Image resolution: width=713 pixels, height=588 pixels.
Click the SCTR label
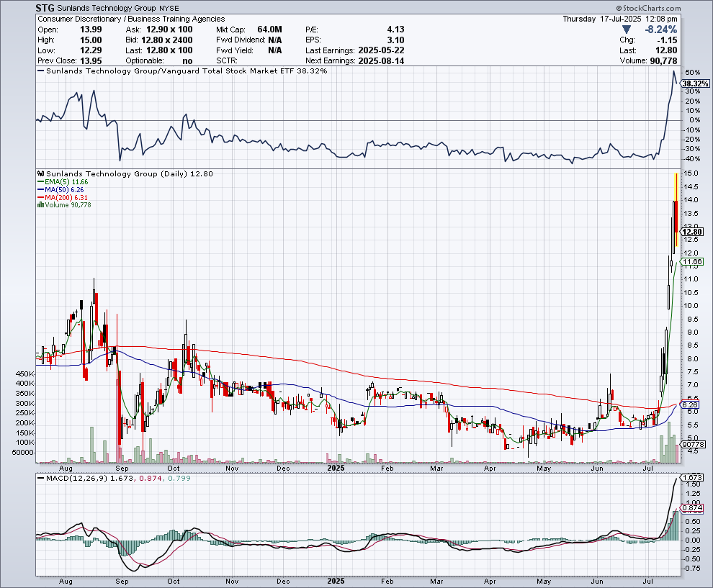(226, 61)
